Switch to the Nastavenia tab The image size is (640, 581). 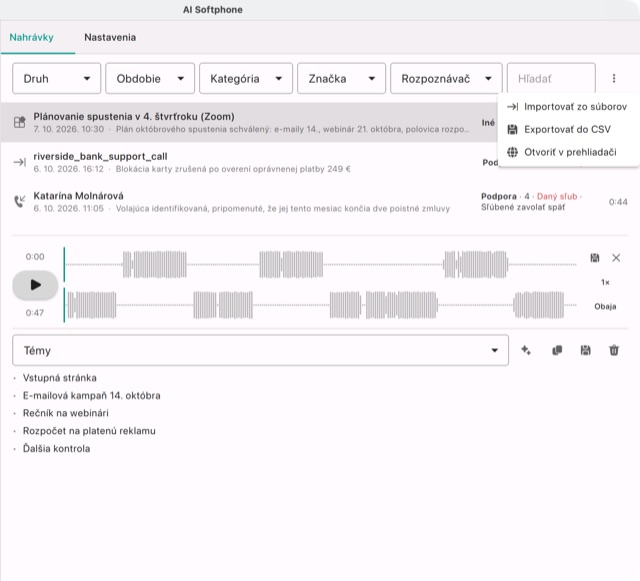110,37
